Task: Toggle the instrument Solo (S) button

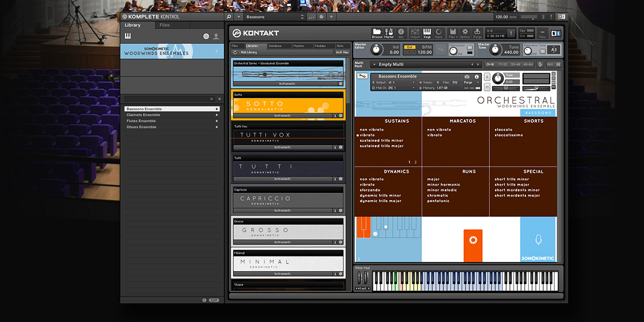Action: pos(487,77)
